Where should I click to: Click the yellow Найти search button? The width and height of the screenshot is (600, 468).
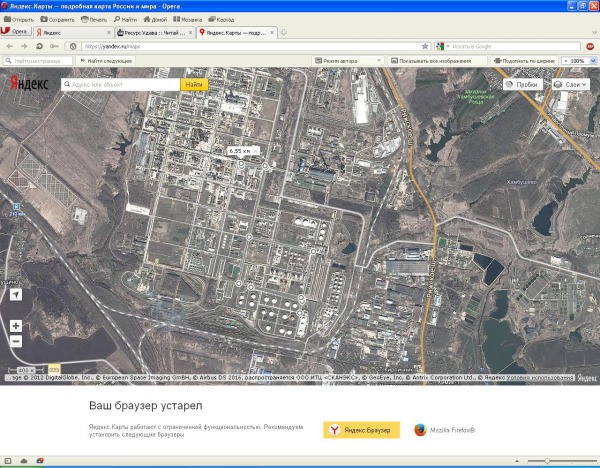click(194, 85)
